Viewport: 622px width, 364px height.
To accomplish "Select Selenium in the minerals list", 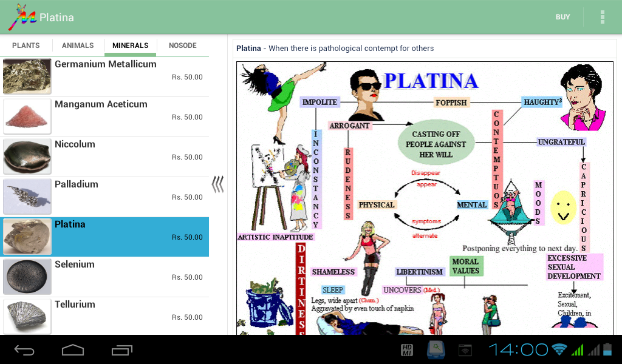I will 104,277.
